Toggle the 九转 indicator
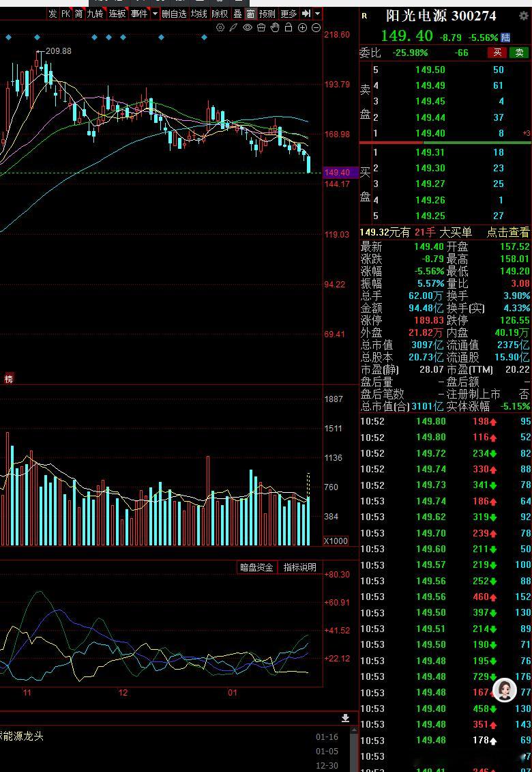This screenshot has width=532, height=772. tap(95, 14)
